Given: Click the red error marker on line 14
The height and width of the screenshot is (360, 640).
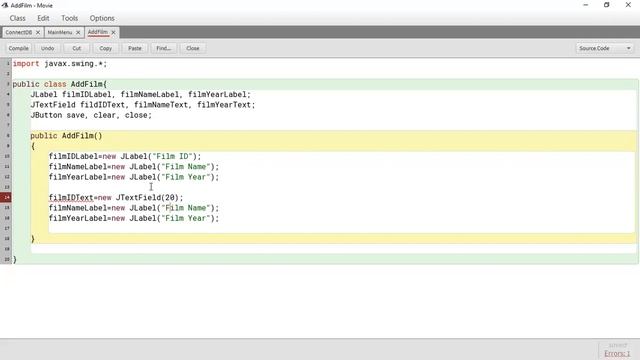Looking at the screenshot, I should pos(6,198).
